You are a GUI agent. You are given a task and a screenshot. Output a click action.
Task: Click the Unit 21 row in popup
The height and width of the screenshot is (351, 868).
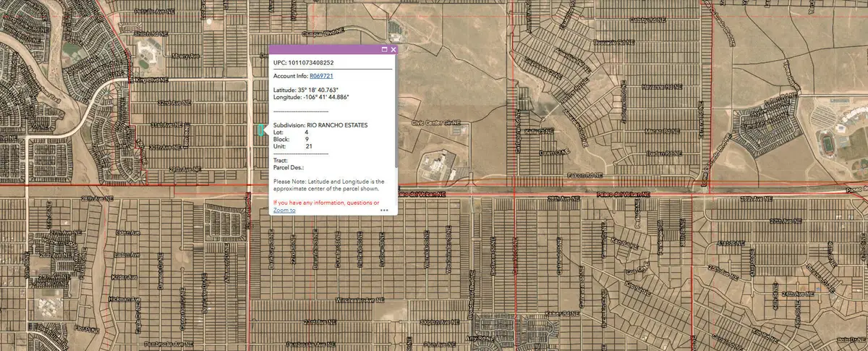(x=293, y=146)
